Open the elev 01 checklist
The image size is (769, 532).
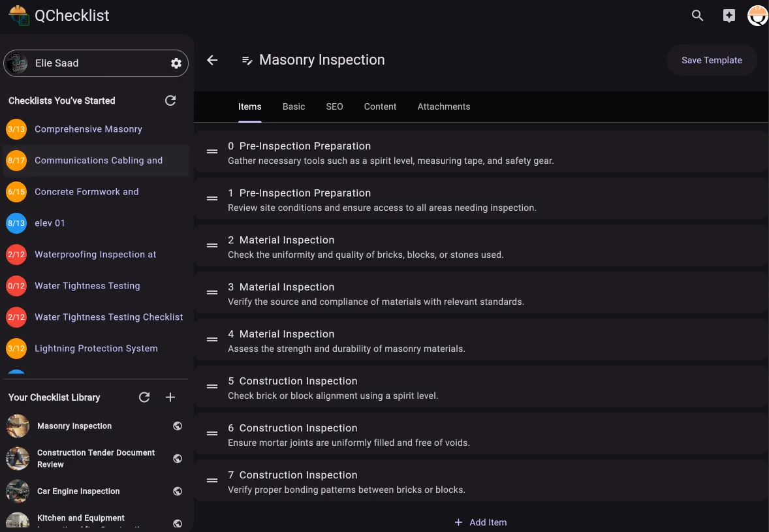pos(50,223)
